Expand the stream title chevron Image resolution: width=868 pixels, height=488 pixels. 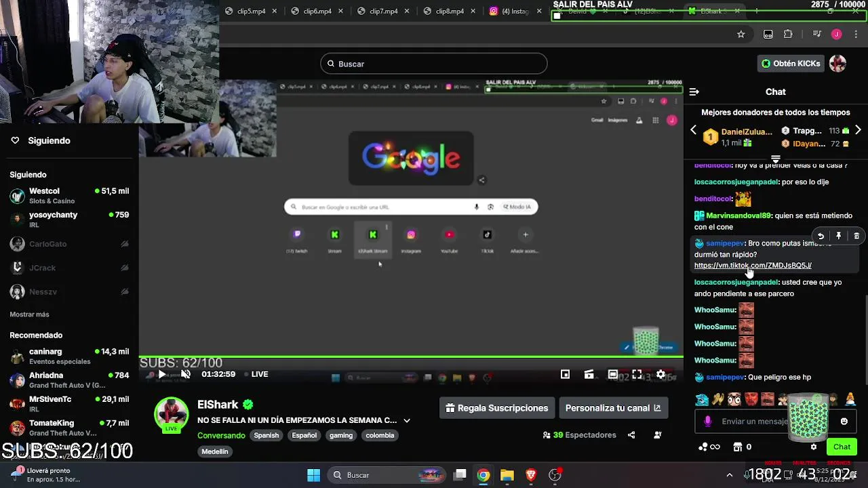click(407, 420)
